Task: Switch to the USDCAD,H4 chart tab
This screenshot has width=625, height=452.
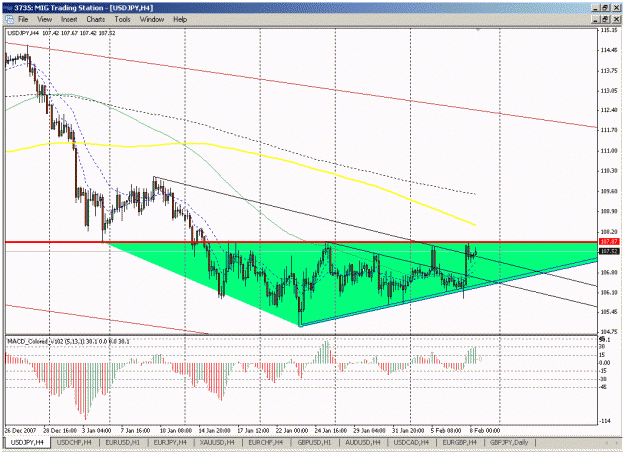Action: tap(411, 442)
